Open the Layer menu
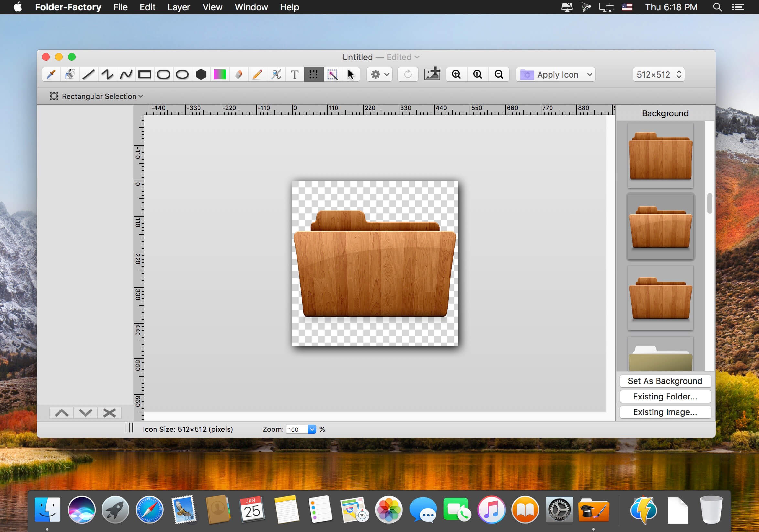 coord(178,7)
